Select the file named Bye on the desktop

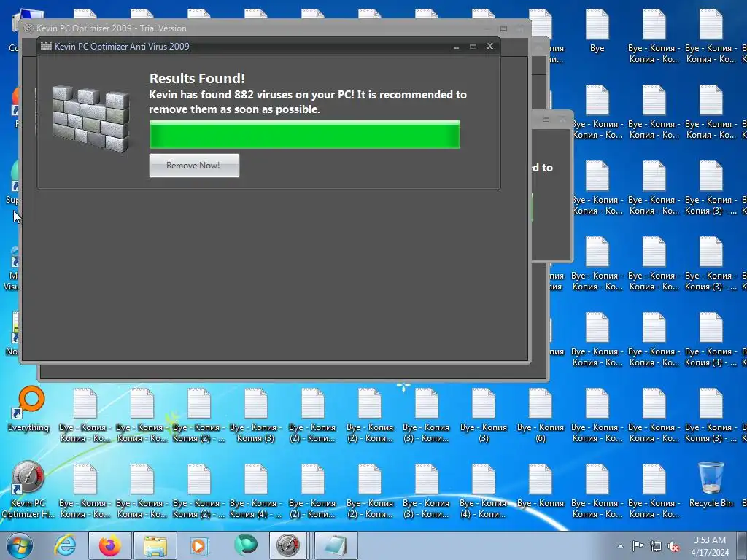(x=597, y=29)
